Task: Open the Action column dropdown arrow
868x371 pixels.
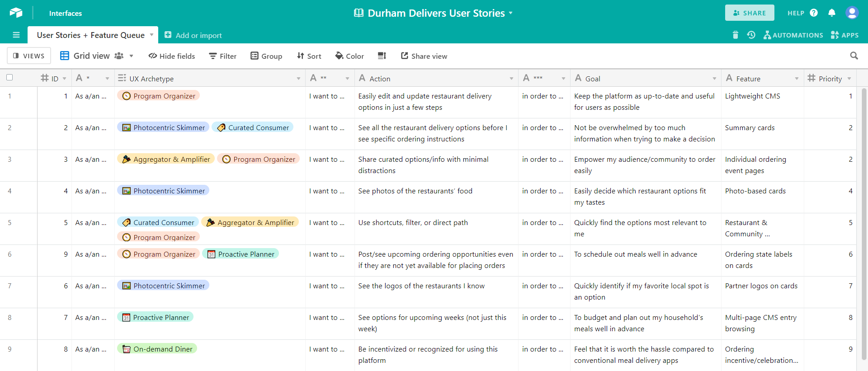Action: 511,79
